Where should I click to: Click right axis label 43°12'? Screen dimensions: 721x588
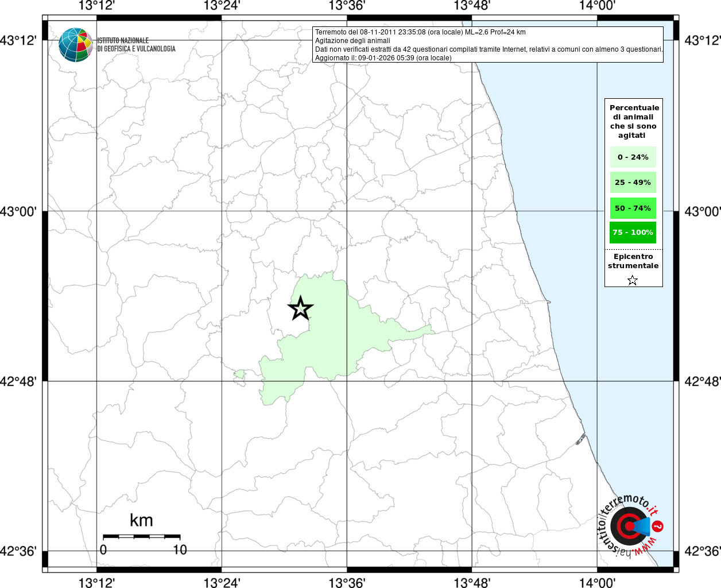point(703,41)
